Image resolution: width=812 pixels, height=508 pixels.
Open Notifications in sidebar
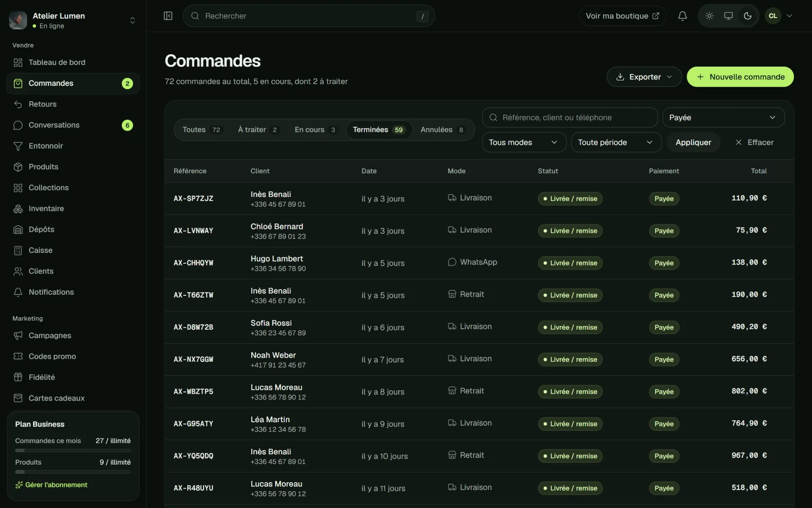pyautogui.click(x=73, y=292)
